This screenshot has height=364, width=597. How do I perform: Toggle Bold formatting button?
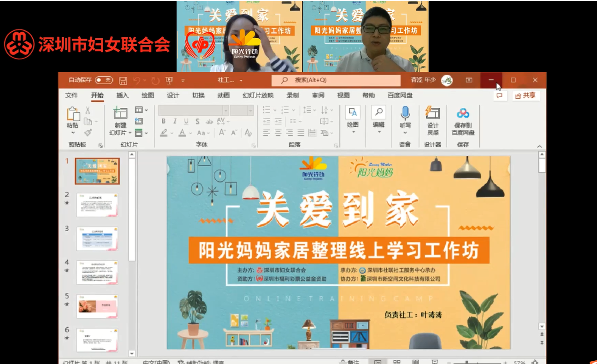pos(164,121)
